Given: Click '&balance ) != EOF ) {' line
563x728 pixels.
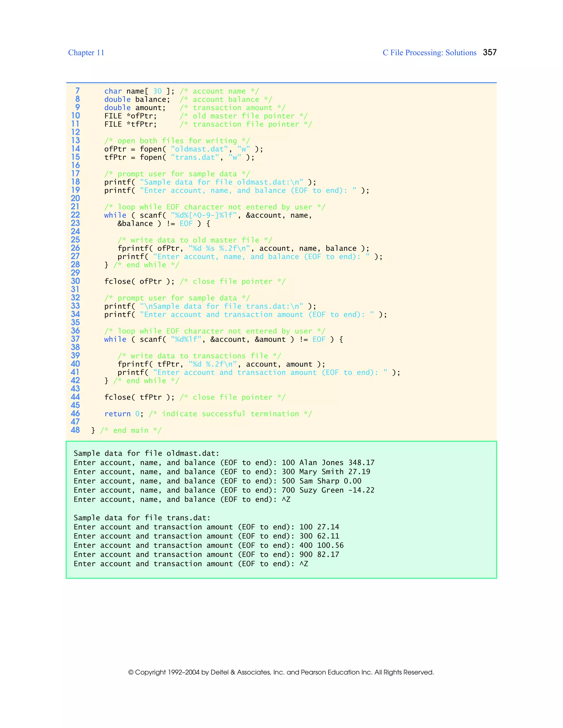Looking at the screenshot, I should [164, 224].
